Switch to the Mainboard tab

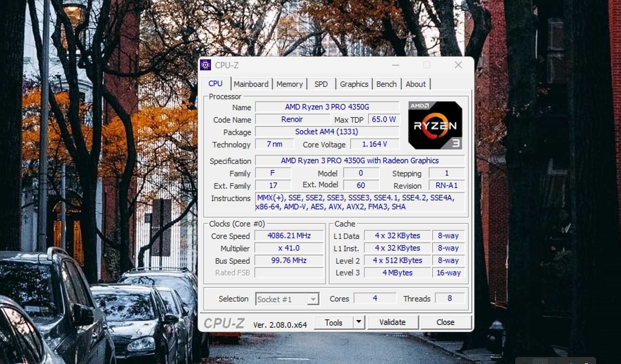251,84
